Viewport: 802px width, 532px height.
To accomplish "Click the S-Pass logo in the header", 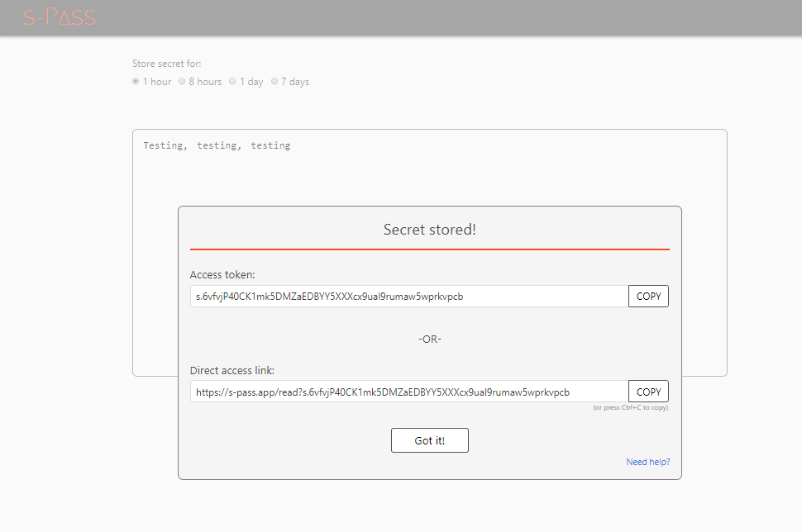I will pos(60,17).
